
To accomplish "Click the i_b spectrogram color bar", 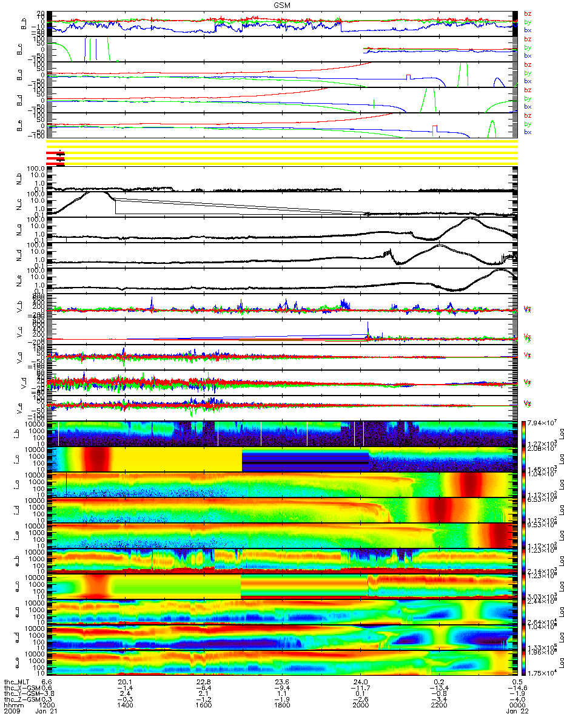I will click(524, 434).
